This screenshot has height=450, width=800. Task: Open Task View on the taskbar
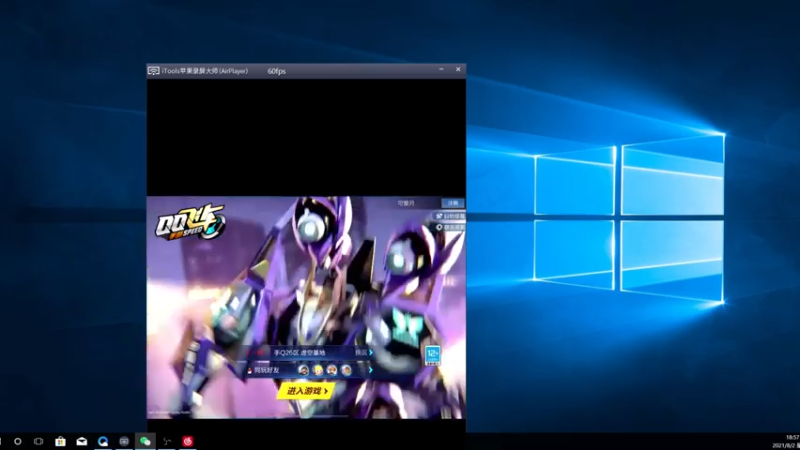[39, 441]
